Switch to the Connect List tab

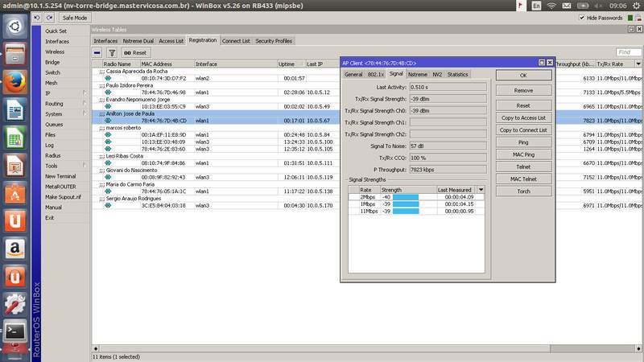click(236, 41)
